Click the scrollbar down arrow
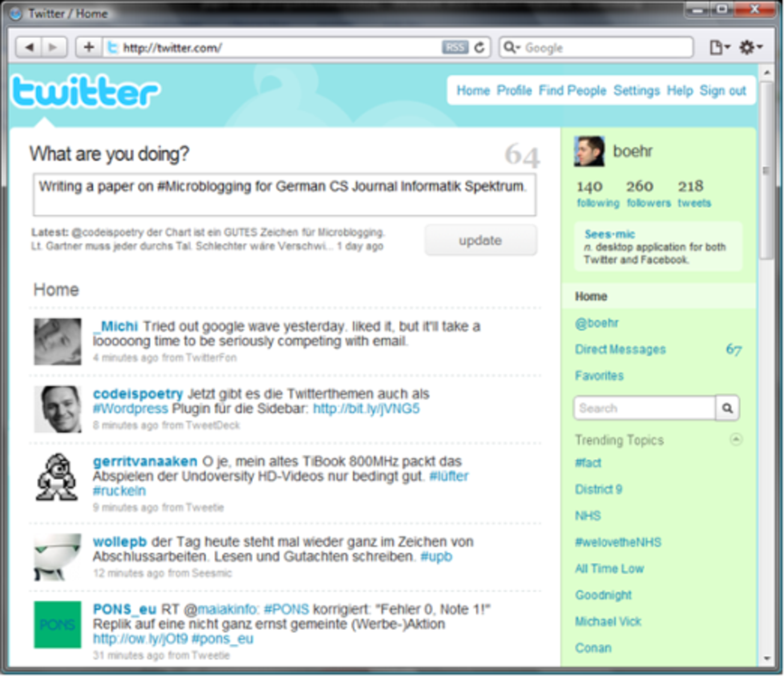This screenshot has height=676, width=784. coord(767,658)
